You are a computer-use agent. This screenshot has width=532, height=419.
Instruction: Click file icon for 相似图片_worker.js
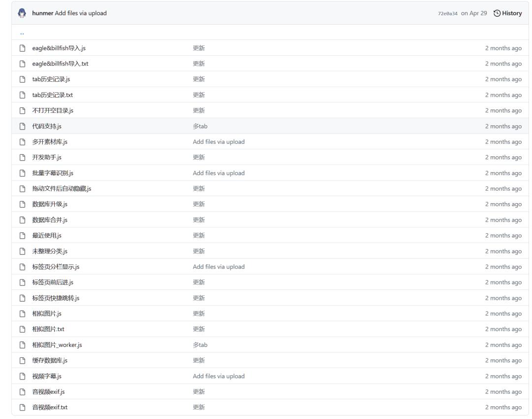click(x=22, y=345)
